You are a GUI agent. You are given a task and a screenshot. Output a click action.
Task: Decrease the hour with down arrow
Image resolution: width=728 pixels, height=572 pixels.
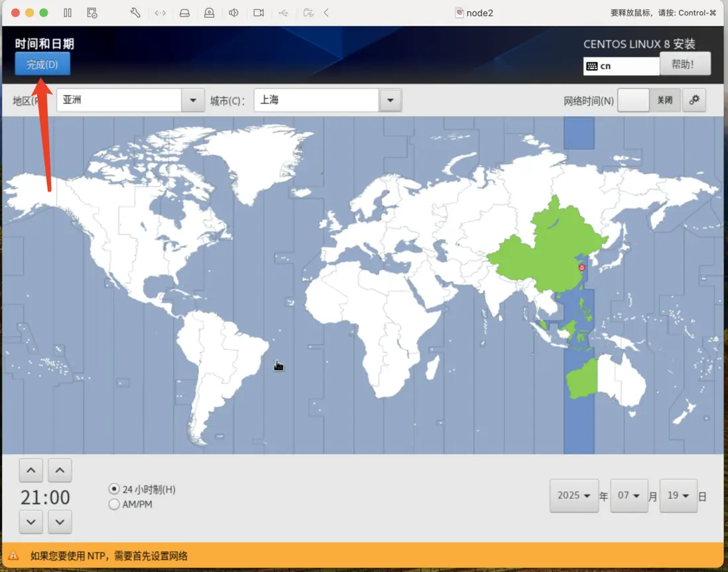tap(31, 522)
